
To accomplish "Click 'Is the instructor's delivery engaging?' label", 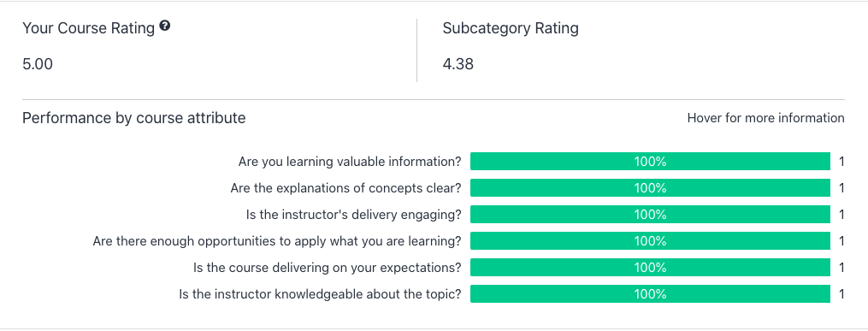I will click(x=354, y=215).
